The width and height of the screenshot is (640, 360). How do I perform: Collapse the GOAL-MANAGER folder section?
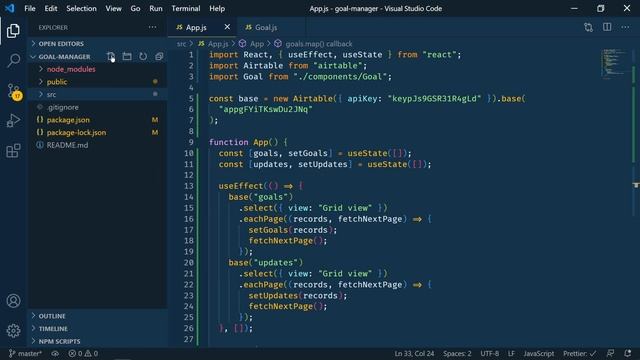(x=65, y=56)
